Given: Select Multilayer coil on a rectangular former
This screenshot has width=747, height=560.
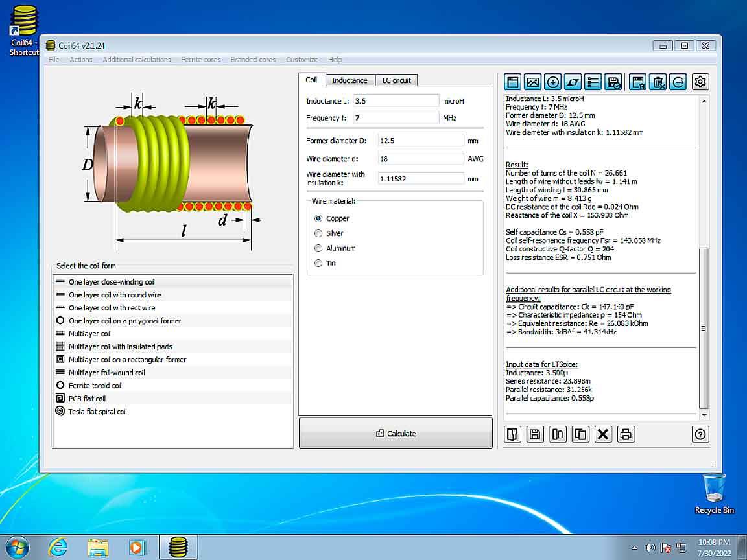Looking at the screenshot, I should pos(172,360).
